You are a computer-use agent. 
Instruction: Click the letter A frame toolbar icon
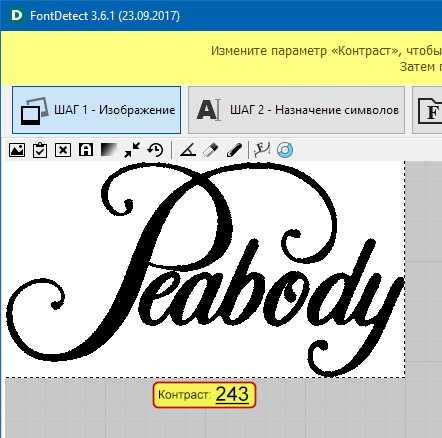pos(86,150)
